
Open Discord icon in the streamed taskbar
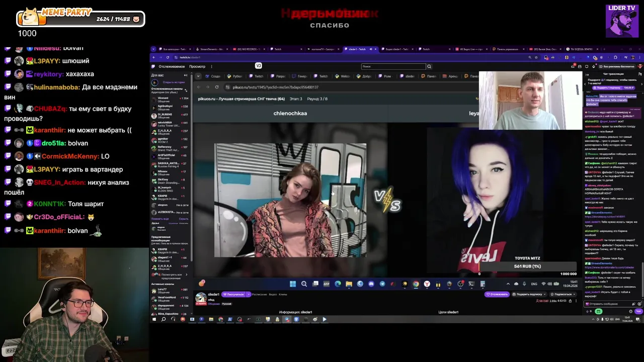pyautogui.click(x=371, y=284)
